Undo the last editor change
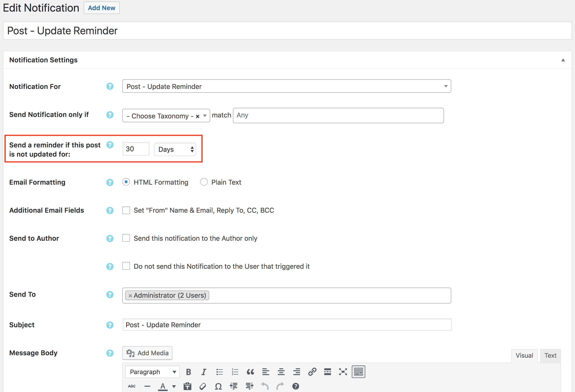575x392 pixels. click(x=265, y=386)
